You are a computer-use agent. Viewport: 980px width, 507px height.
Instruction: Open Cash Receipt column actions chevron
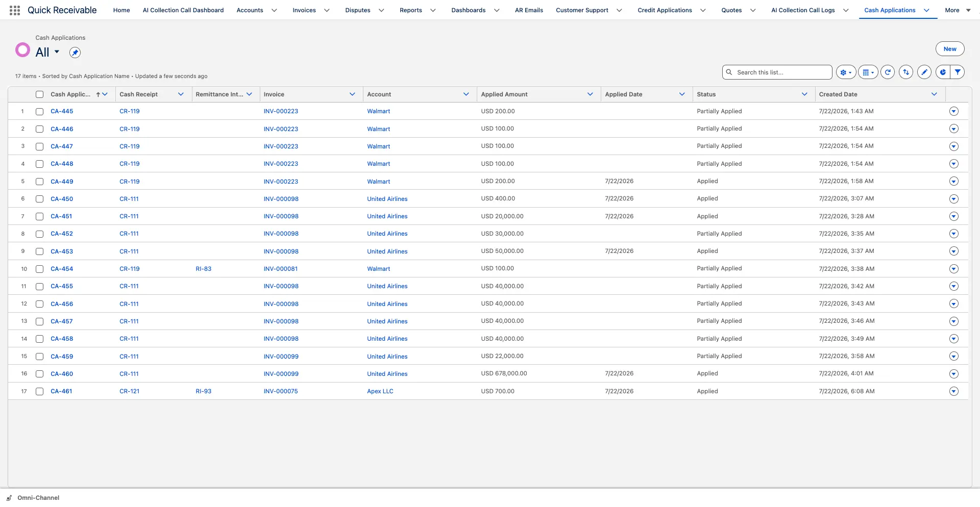[x=181, y=94]
